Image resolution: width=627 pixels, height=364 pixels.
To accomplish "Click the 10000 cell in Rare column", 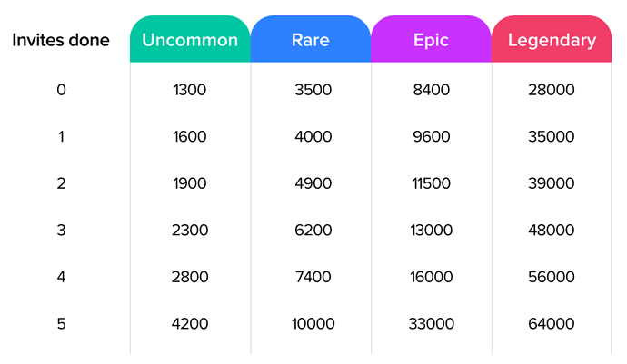I will (x=313, y=324).
